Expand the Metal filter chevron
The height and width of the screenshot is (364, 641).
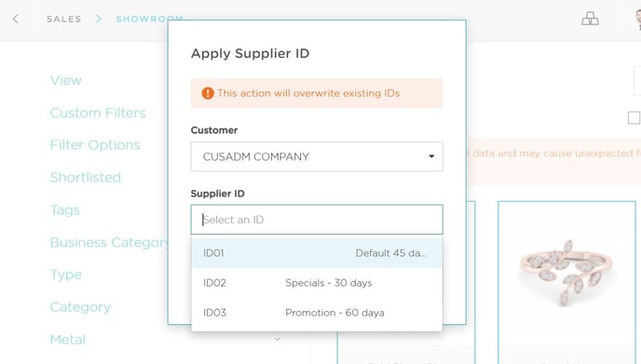(x=277, y=339)
